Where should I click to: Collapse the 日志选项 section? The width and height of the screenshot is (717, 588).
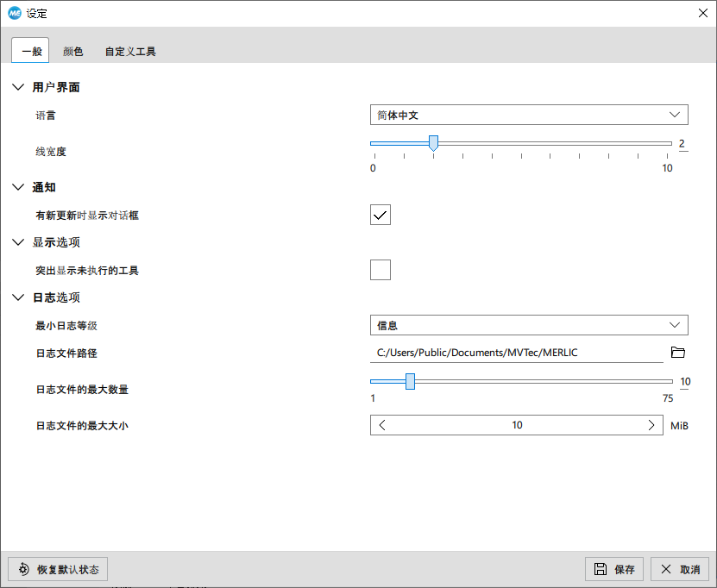pos(19,297)
